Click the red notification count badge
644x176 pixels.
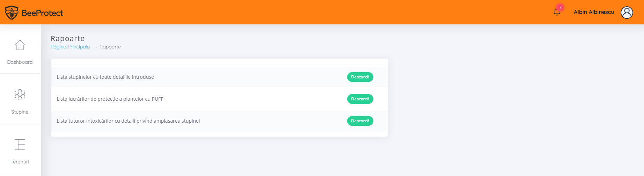560,7
